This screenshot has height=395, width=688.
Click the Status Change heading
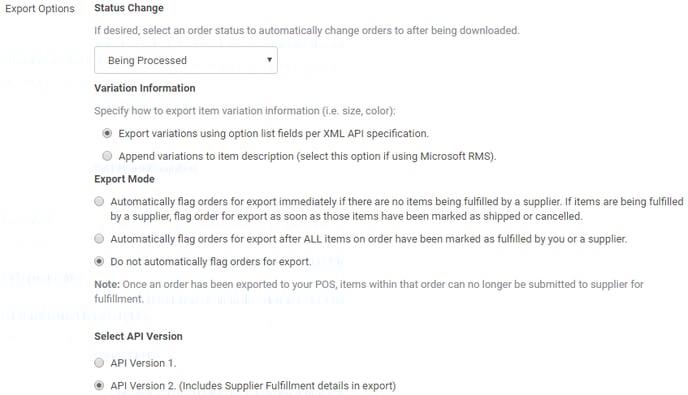click(x=129, y=8)
